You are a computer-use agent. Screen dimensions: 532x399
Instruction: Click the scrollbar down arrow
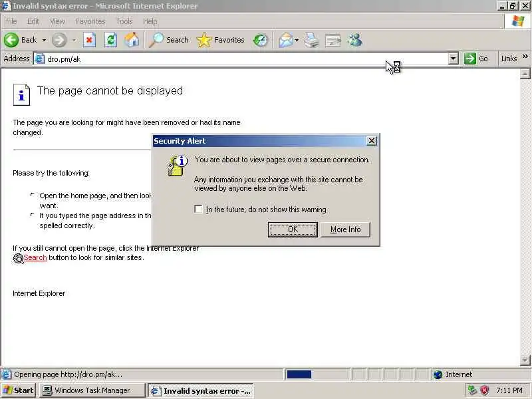coord(525,360)
